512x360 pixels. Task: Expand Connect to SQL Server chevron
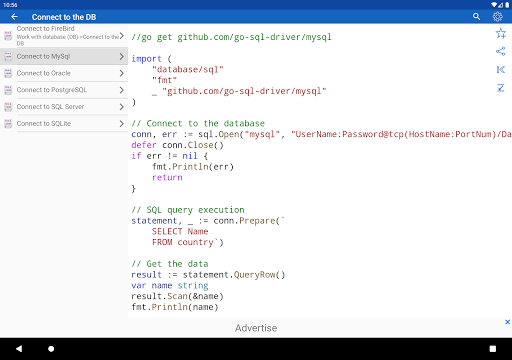point(122,107)
